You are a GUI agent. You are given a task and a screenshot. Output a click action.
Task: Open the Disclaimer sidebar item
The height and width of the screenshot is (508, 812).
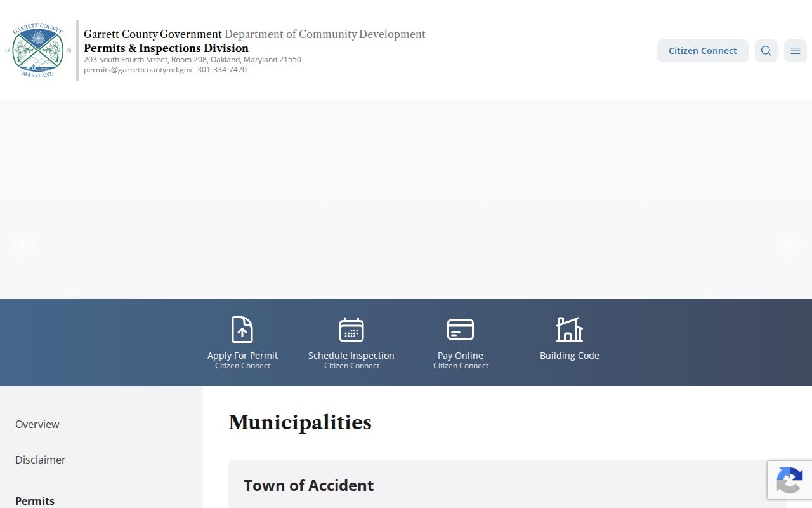coord(41,460)
